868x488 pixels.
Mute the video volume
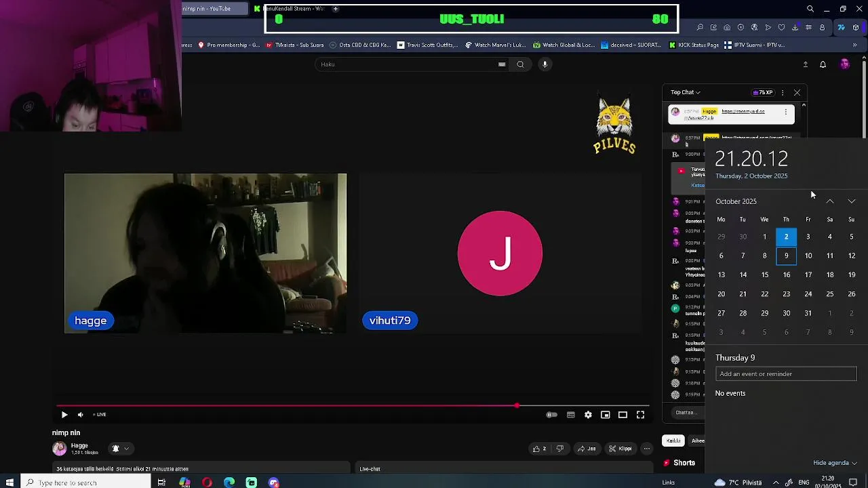point(80,415)
